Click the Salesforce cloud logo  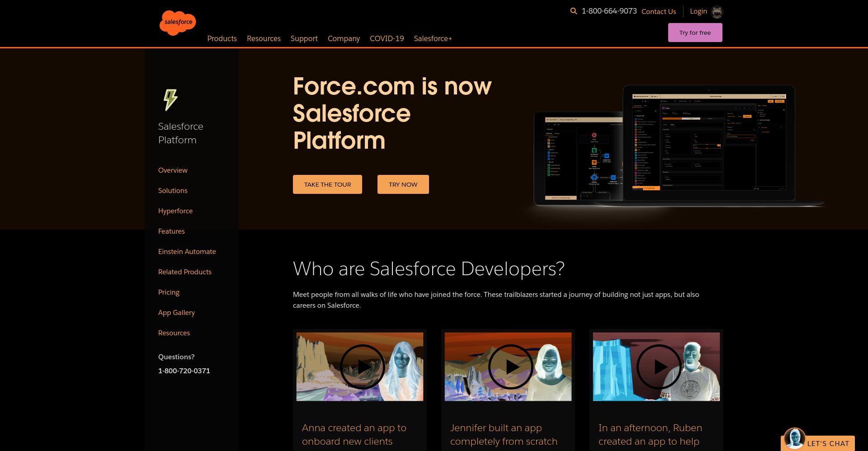pyautogui.click(x=178, y=23)
